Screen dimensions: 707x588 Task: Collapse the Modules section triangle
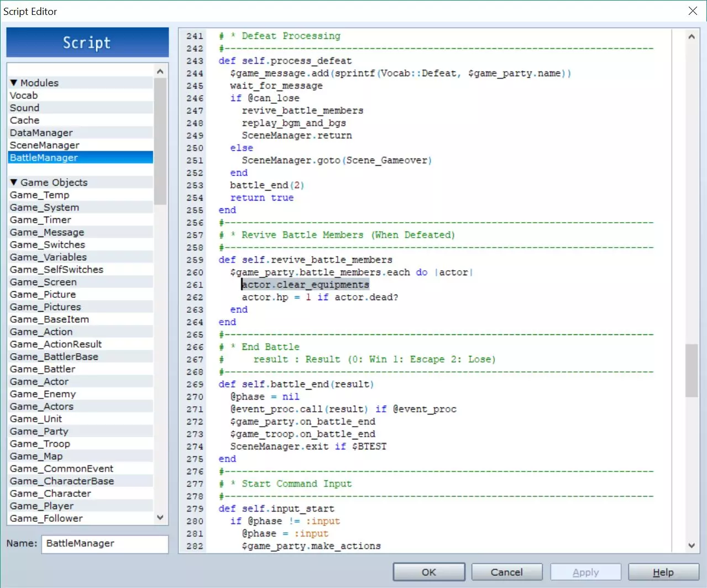[14, 83]
